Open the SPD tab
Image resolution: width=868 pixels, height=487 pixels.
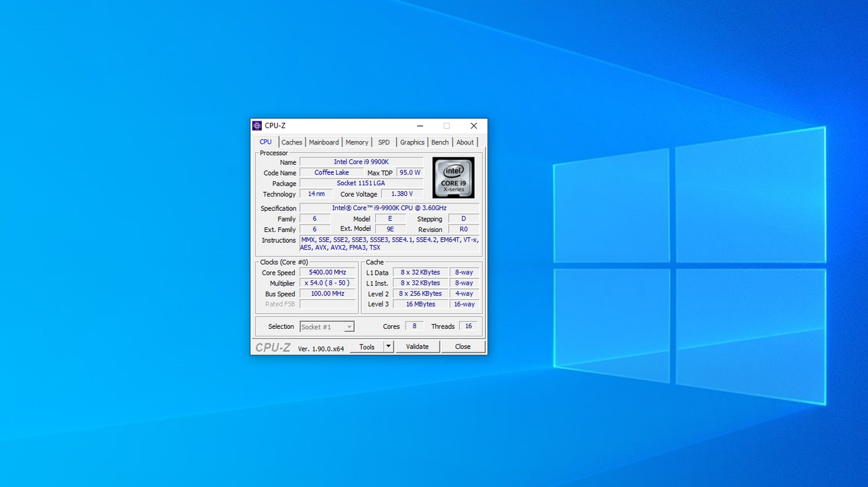(384, 142)
